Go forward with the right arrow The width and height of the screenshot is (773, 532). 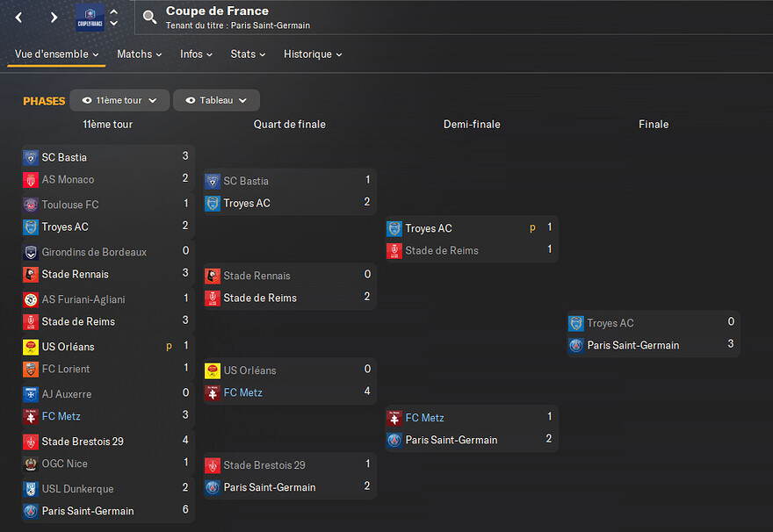coord(54,18)
